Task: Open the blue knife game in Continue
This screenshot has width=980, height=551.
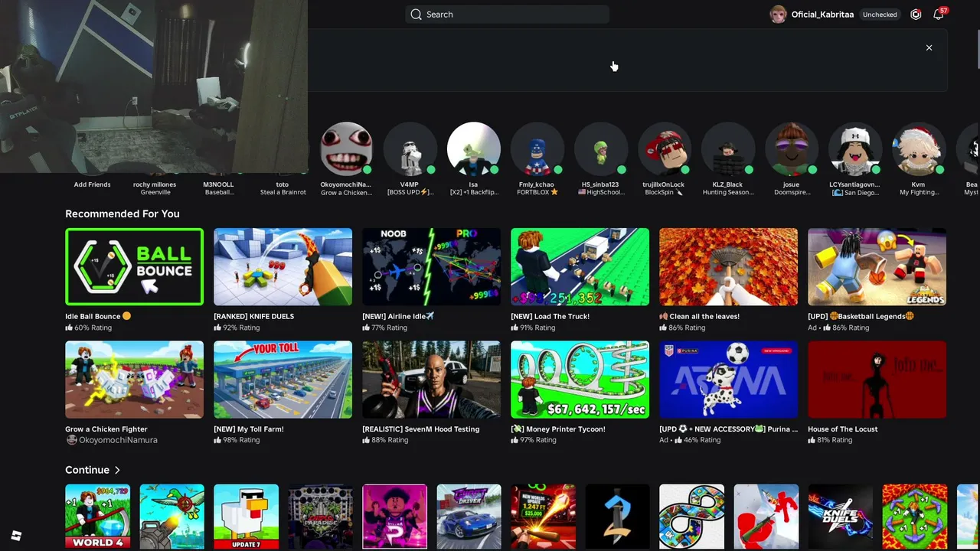Action: point(618,517)
